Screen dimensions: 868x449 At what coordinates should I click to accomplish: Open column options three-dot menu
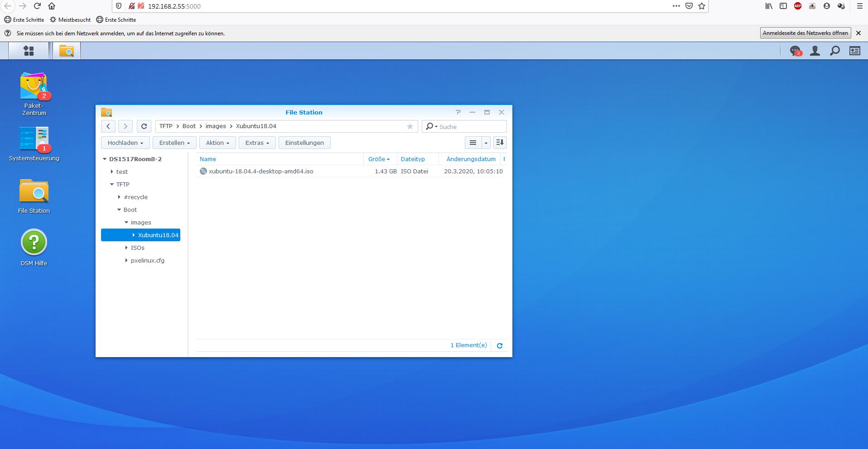tap(504, 159)
